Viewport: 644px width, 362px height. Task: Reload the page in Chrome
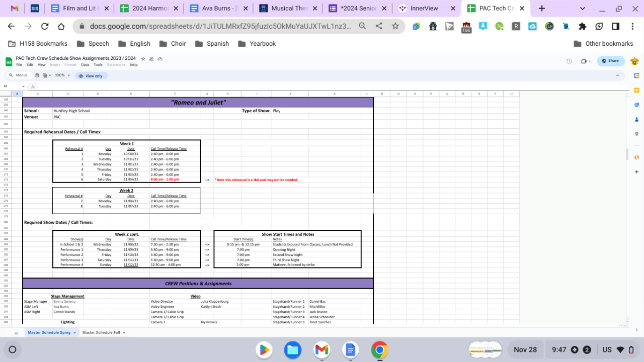45,26
